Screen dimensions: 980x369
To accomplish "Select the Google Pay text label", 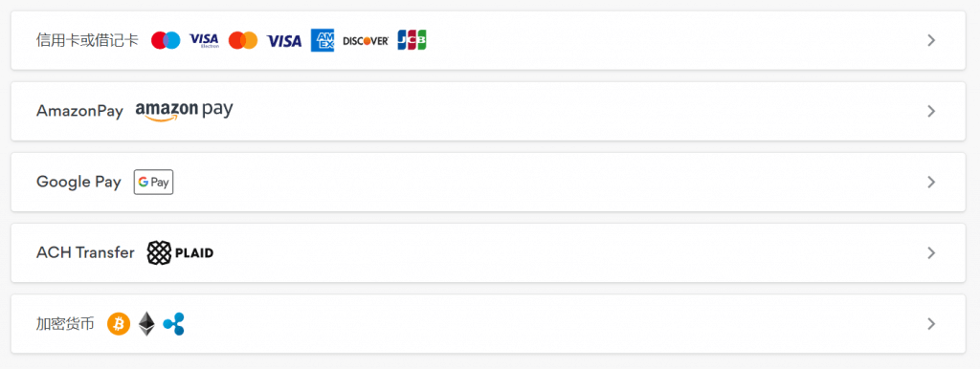I will pyautogui.click(x=78, y=183).
